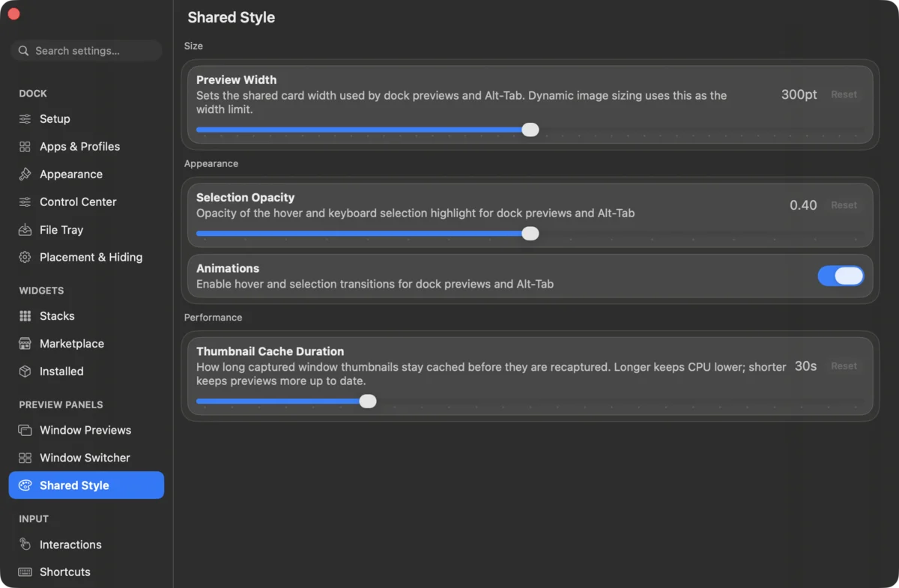This screenshot has width=899, height=588.
Task: Open the Setup settings page
Action: (86, 119)
